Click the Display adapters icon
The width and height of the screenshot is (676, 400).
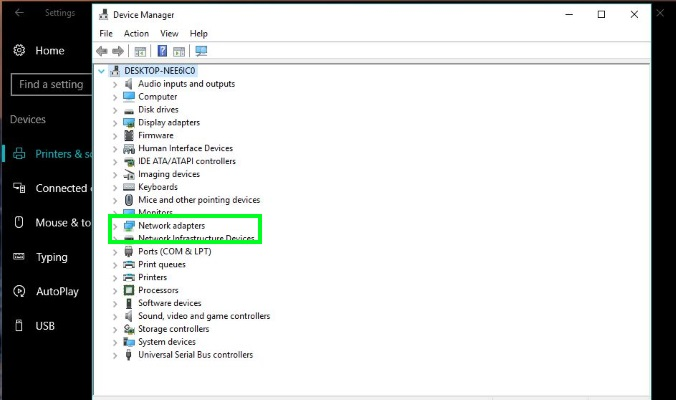tap(128, 122)
